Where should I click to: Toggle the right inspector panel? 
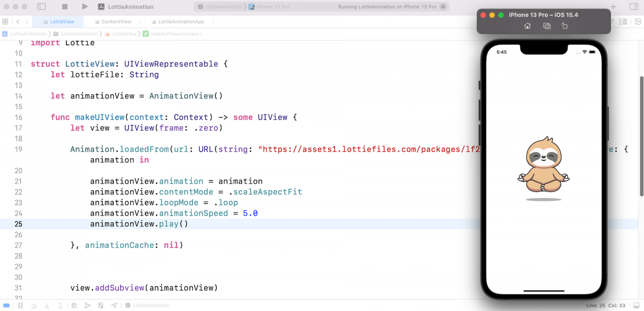pos(634,7)
